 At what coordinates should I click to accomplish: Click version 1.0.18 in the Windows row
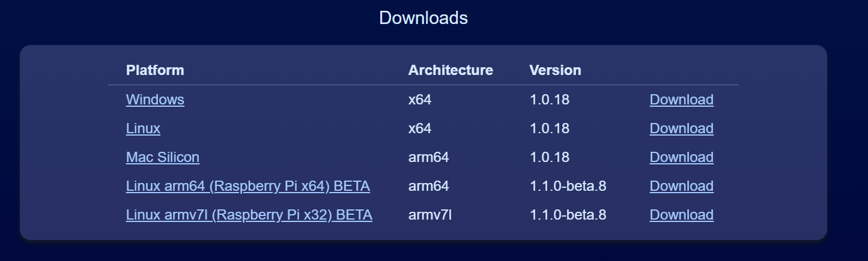click(x=549, y=100)
